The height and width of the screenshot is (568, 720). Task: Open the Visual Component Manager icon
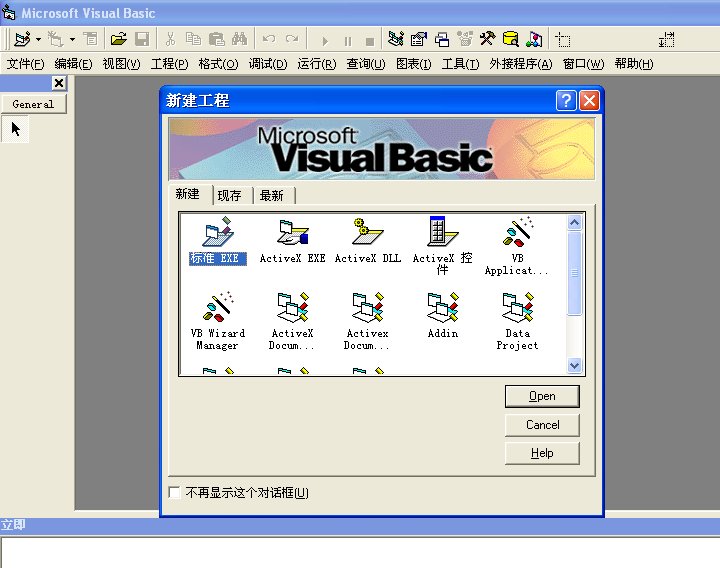[x=534, y=39]
